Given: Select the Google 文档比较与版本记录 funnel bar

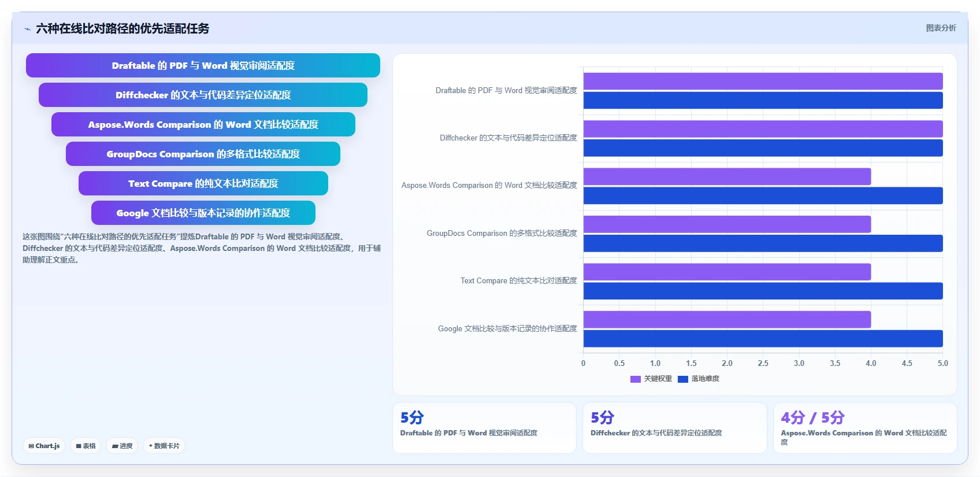Looking at the screenshot, I should [x=203, y=213].
